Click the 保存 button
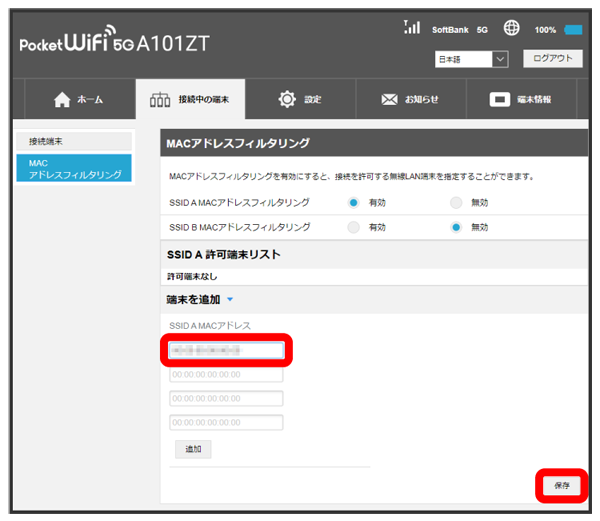Viewport: 600px width, 521px height. click(x=561, y=485)
